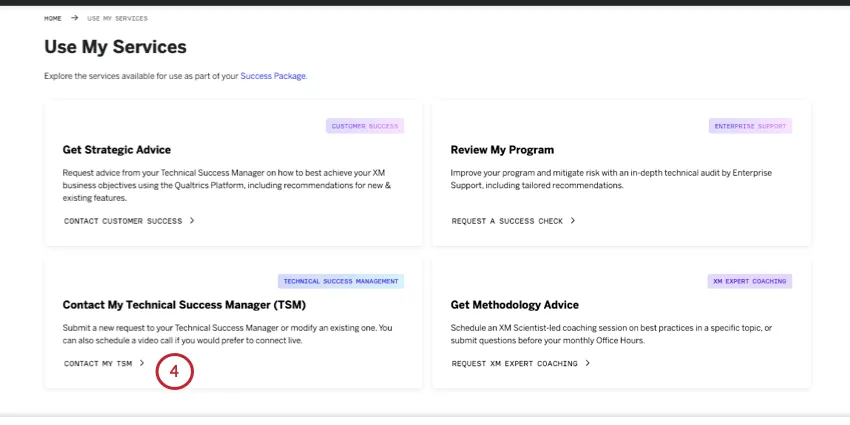Click the Get Strategic Advice heading

point(117,150)
